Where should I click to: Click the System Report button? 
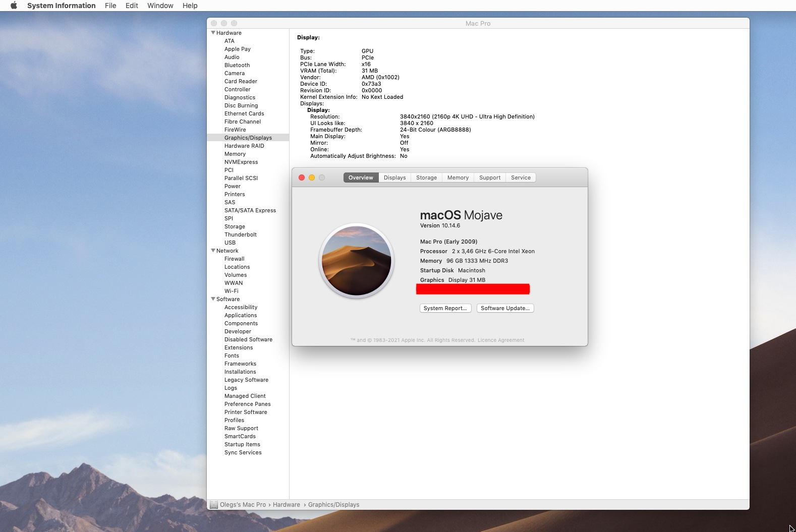pyautogui.click(x=445, y=308)
